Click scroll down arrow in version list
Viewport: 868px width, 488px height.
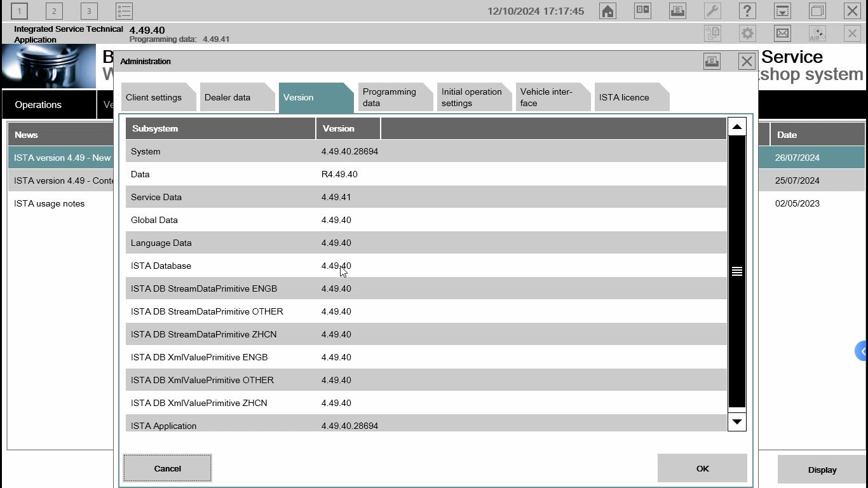736,421
